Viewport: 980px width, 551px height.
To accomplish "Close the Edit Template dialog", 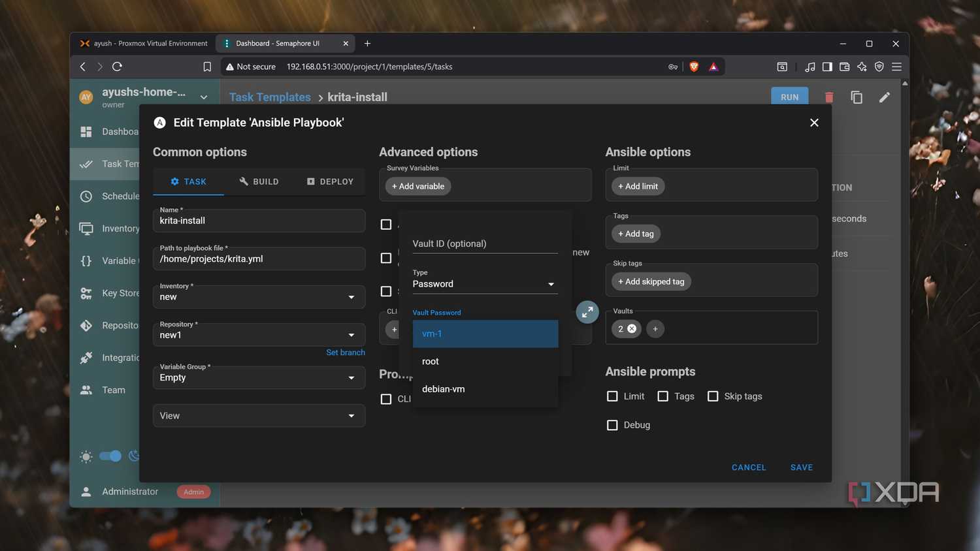I will tap(814, 123).
